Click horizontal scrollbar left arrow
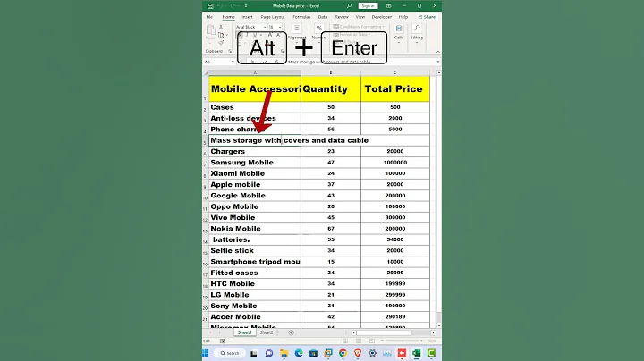 coord(353,332)
